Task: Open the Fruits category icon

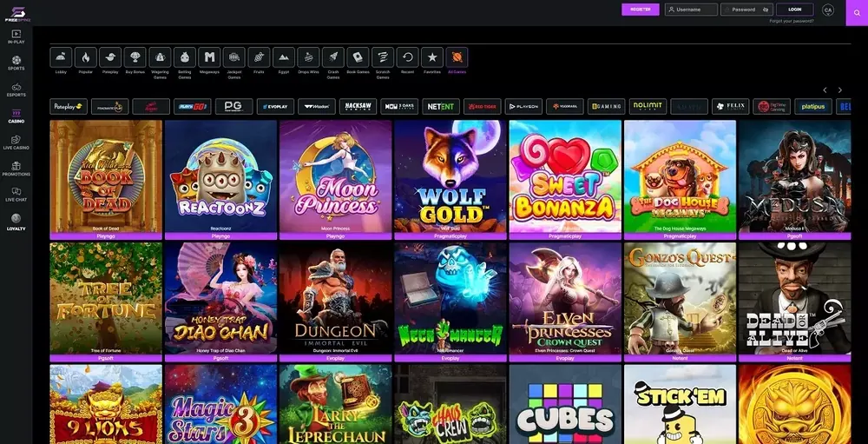Action: (x=259, y=57)
